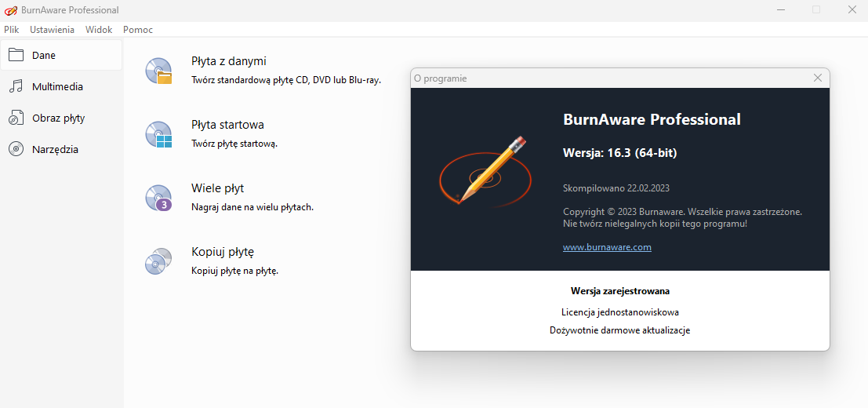Viewport: 868px width, 408px height.
Task: Click 'Kopiuj płytę na płytę.' description
Action: pyautogui.click(x=234, y=271)
